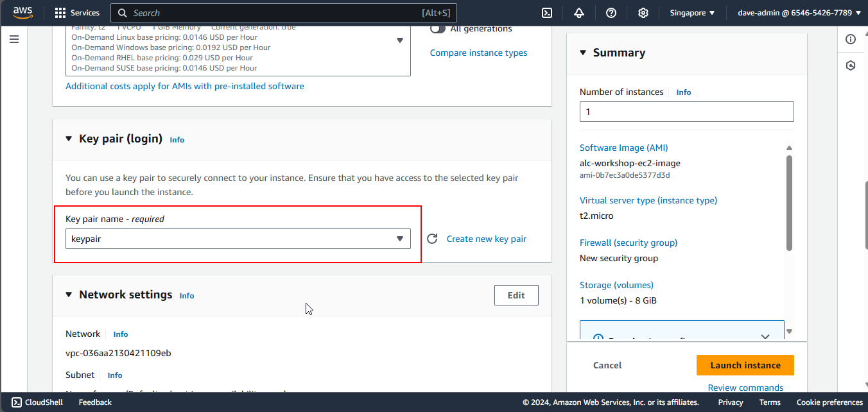The height and width of the screenshot is (412, 868).
Task: Open the Singapore region selector
Action: click(x=692, y=13)
